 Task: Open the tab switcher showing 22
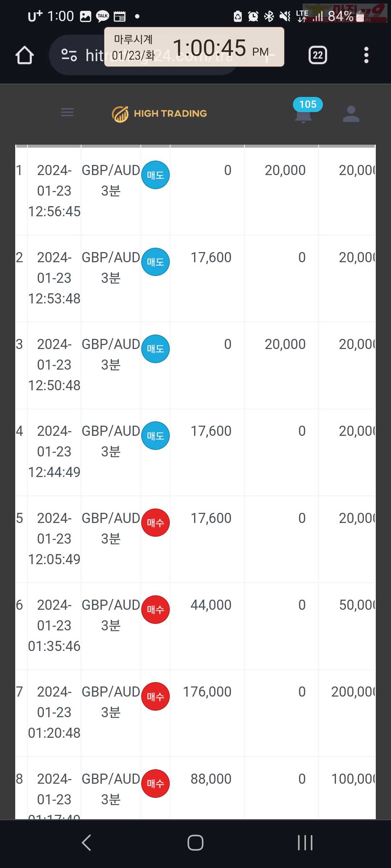point(318,55)
